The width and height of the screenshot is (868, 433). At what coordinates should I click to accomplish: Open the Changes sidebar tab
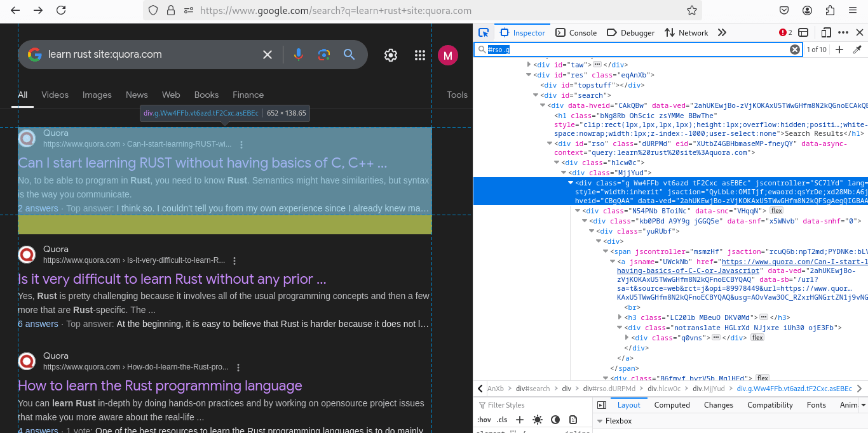tap(719, 405)
